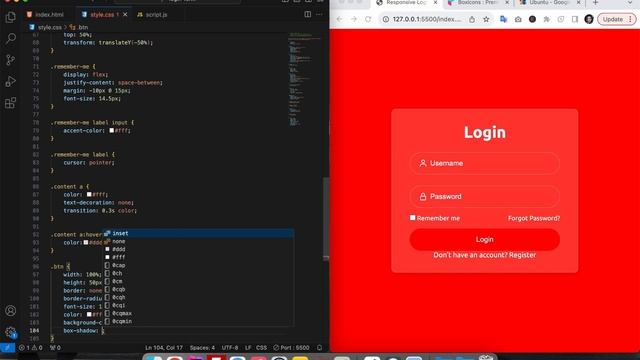Open the Manage settings gear
This screenshot has height=360, width=640.
pos(11,332)
